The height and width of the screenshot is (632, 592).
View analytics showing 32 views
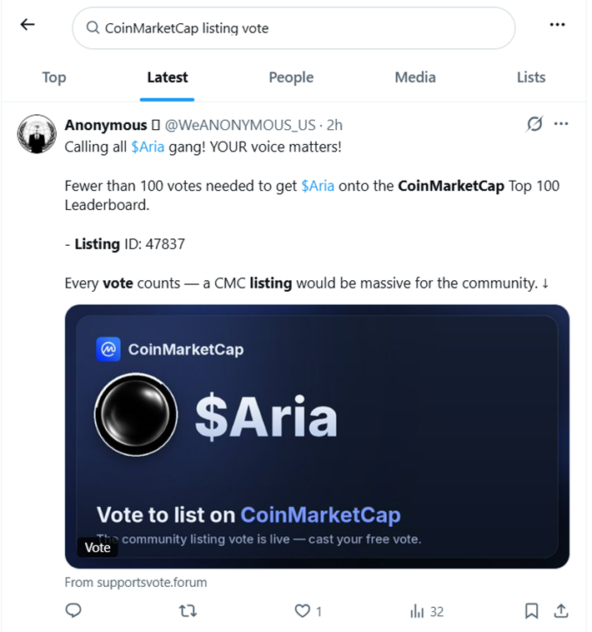click(427, 611)
